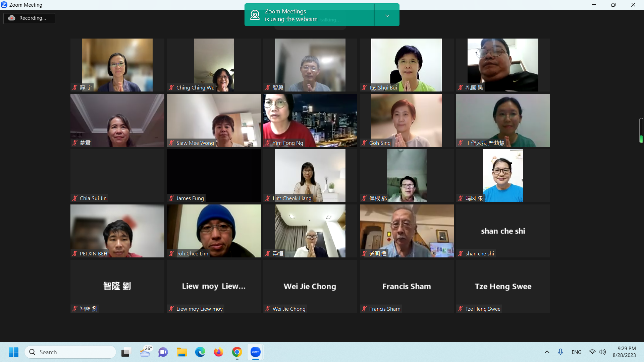The height and width of the screenshot is (362, 644).
Task: Click muted mic icon beside Ching Ching Wu
Action: pyautogui.click(x=171, y=88)
